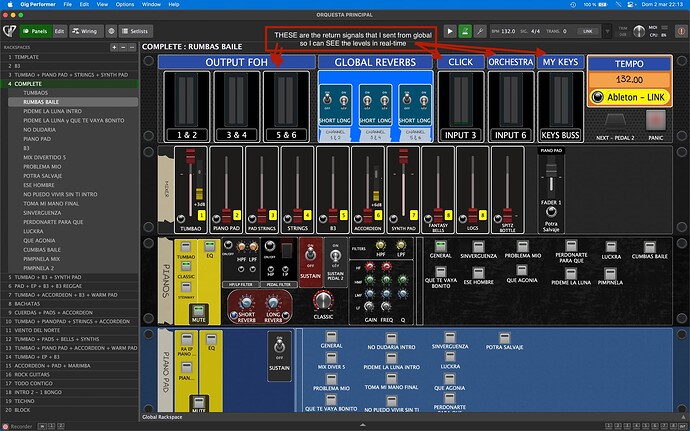Viewport: 690px width, 431px height.
Task: Open the File menu
Action: pyautogui.click(x=67, y=4)
